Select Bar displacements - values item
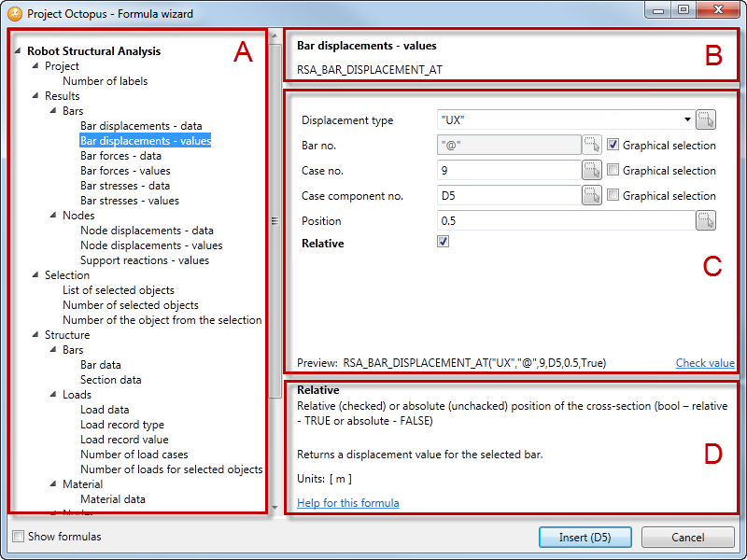The height and width of the screenshot is (560, 747). click(146, 141)
